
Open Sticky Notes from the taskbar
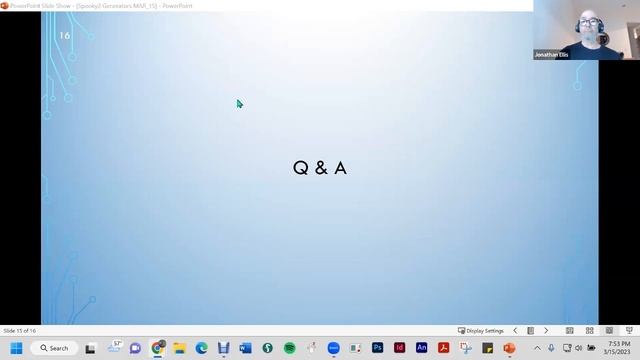coord(488,348)
